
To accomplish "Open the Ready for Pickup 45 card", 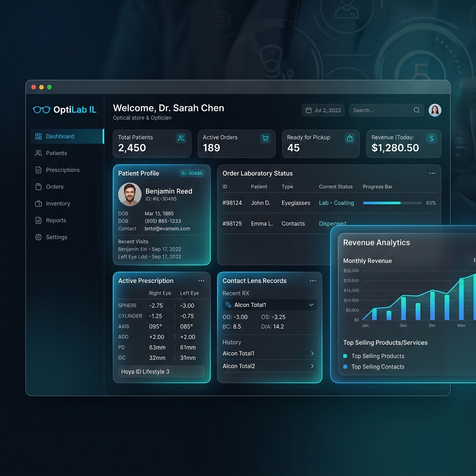I will (321, 144).
